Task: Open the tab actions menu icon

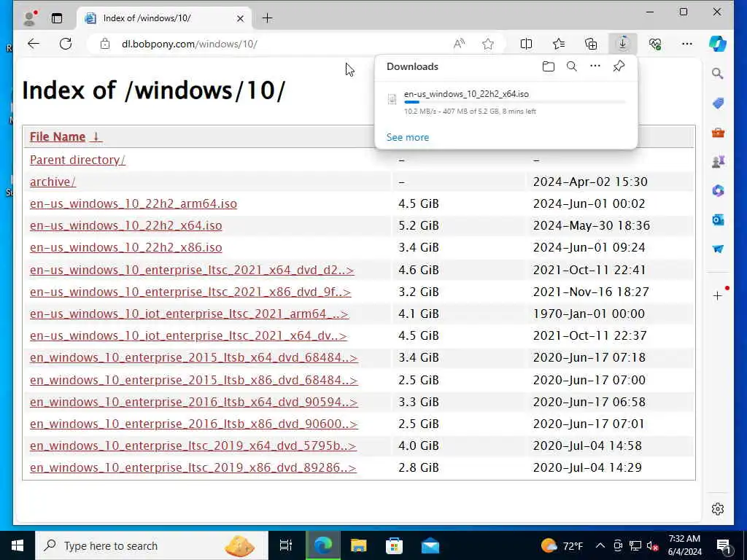Action: click(x=57, y=18)
